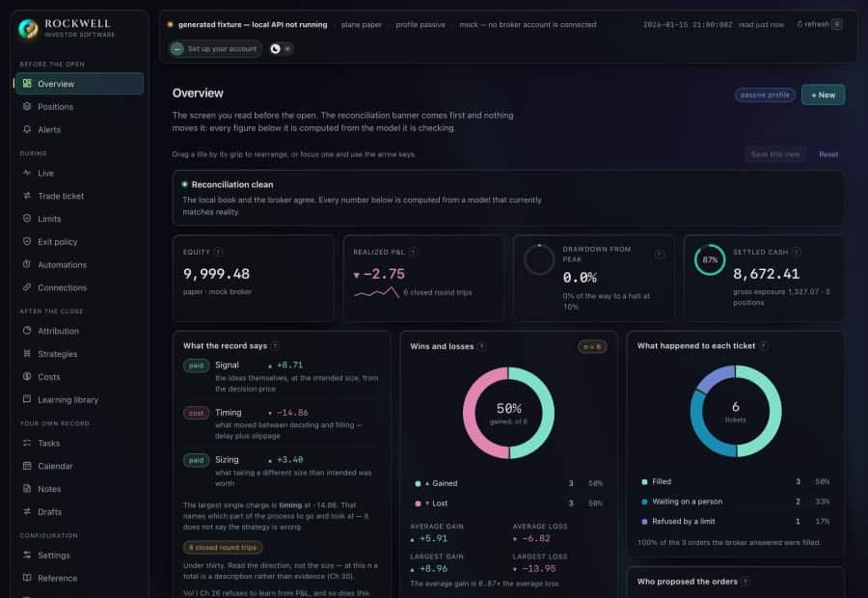This screenshot has width=868, height=598.
Task: Click the Positions stack icon
Action: pyautogui.click(x=27, y=106)
